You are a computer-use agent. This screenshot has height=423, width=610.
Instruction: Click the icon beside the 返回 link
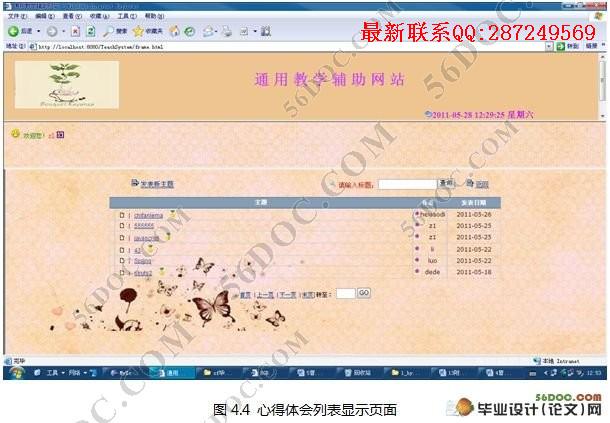click(470, 183)
